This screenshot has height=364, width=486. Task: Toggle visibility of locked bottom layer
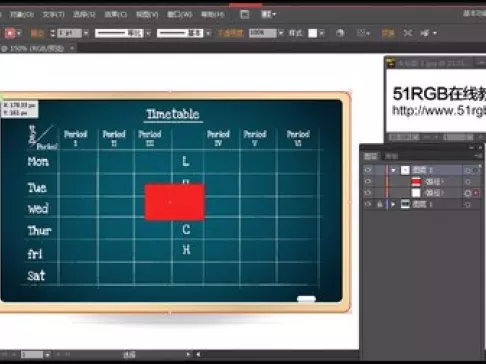(368, 204)
